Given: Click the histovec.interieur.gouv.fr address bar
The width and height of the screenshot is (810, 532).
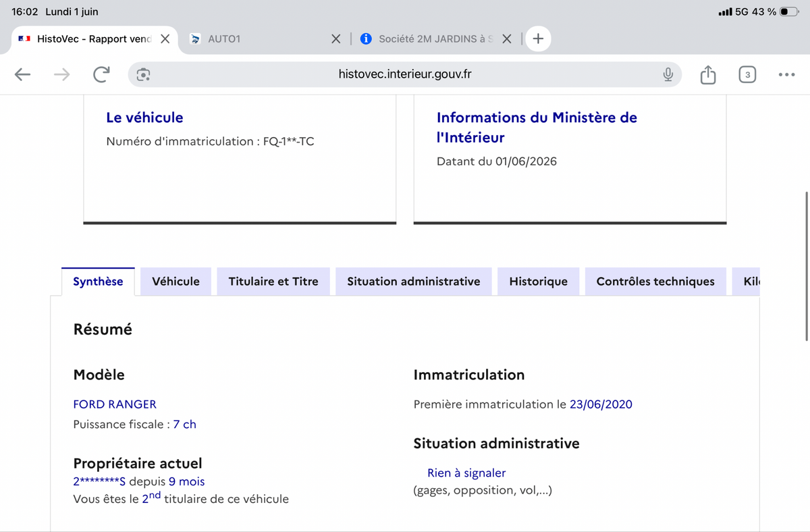Looking at the screenshot, I should [x=405, y=75].
